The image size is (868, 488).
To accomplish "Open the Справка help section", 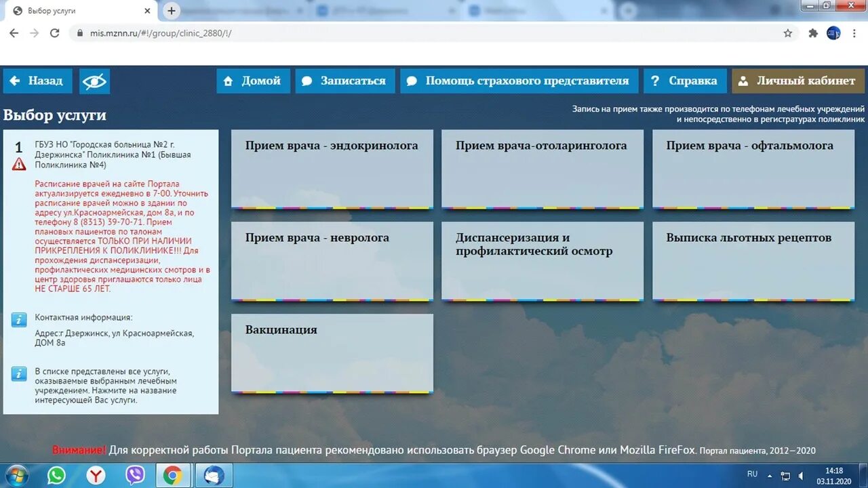I will click(x=685, y=81).
